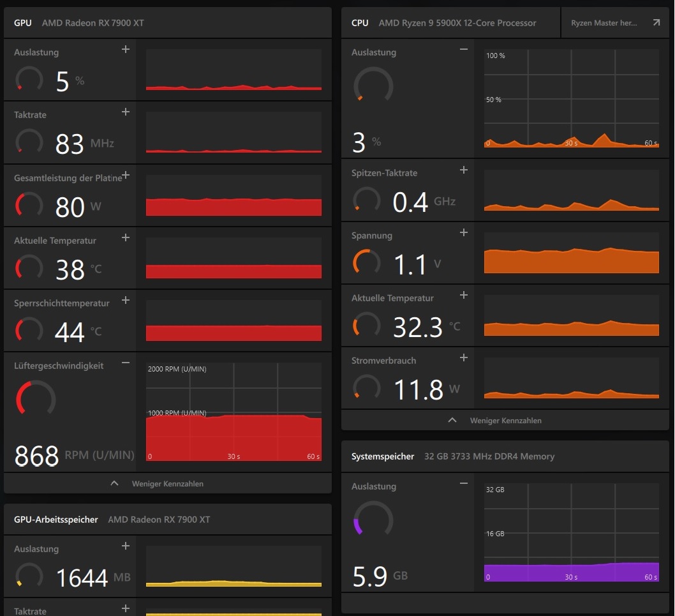The image size is (675, 616).
Task: Click Weniger Kennzahlen under GPU panel
Action: tap(167, 484)
